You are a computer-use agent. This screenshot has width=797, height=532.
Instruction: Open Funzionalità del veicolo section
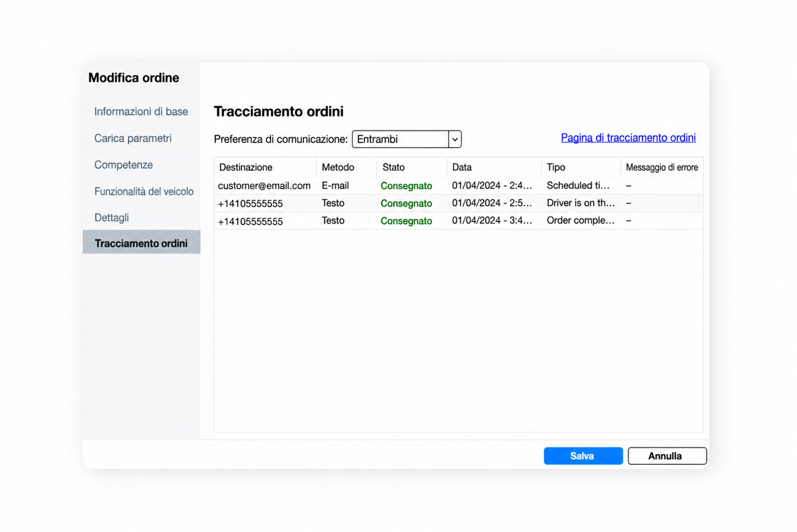tap(144, 191)
